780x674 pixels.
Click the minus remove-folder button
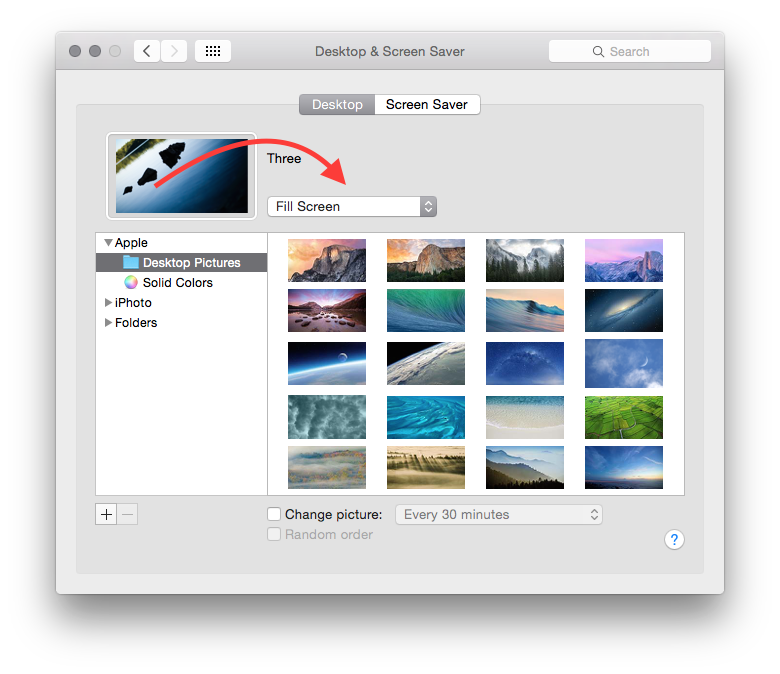pos(127,514)
